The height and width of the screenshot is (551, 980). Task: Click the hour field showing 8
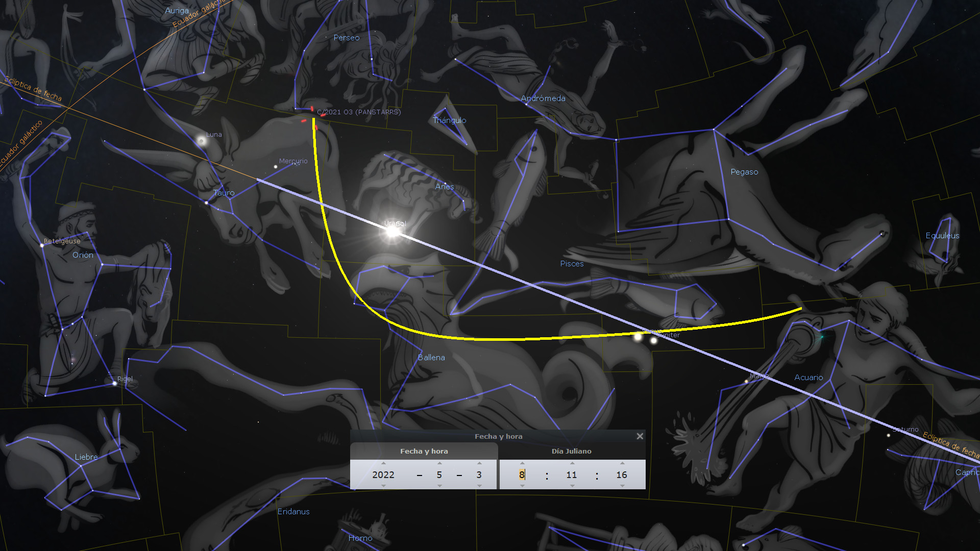522,475
